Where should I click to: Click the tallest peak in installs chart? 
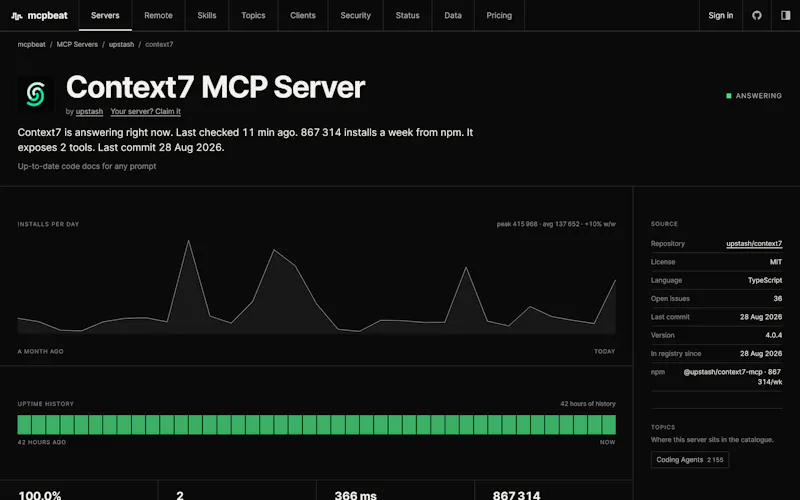coord(189,241)
